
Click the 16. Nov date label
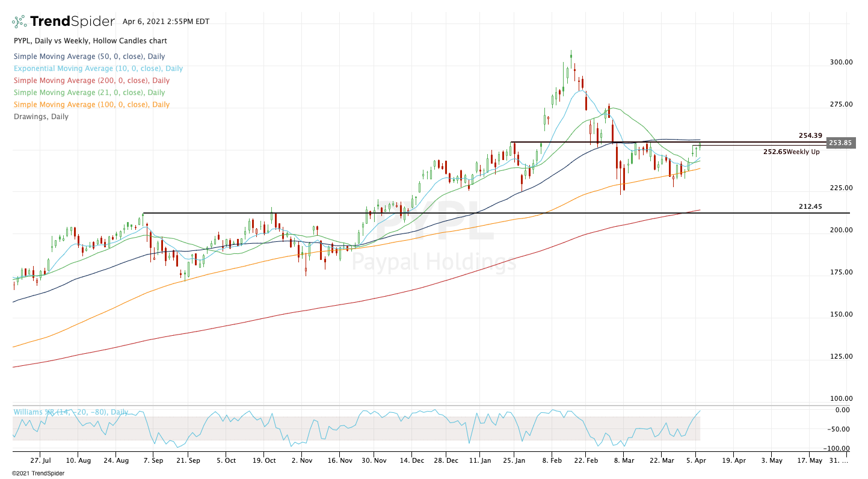tap(339, 460)
